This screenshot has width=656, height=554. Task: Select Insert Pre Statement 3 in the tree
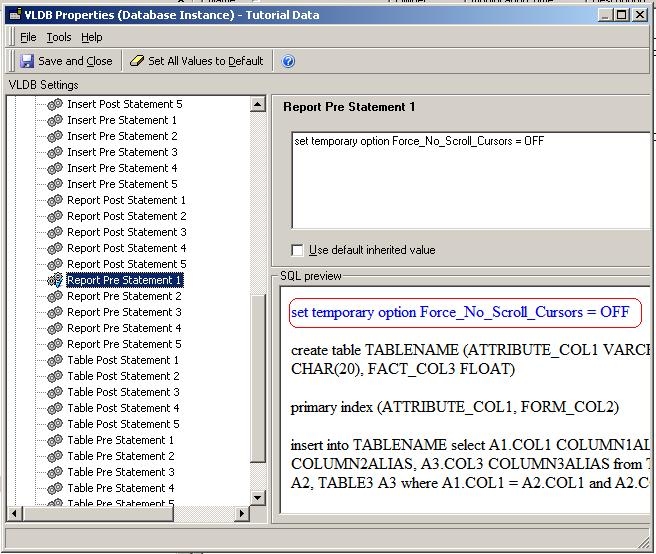pos(122,152)
